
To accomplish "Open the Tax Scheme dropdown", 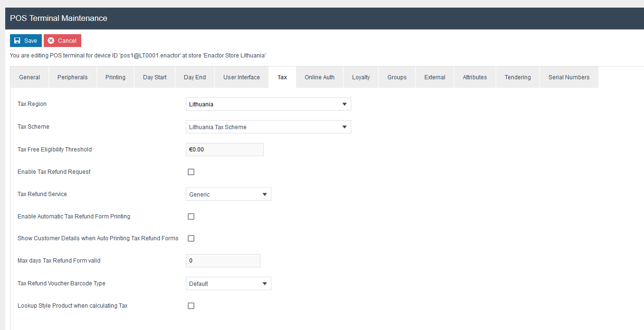I will pos(268,127).
